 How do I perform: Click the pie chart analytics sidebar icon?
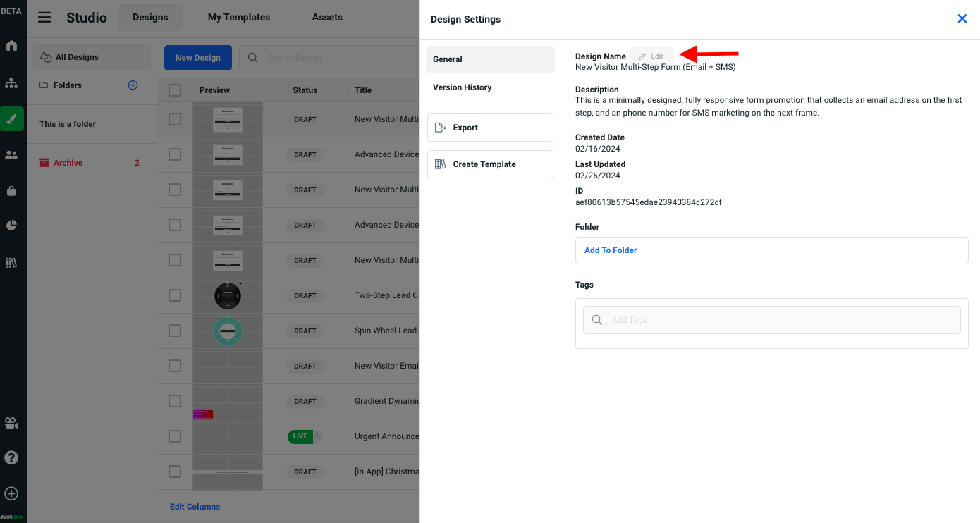[x=11, y=226]
